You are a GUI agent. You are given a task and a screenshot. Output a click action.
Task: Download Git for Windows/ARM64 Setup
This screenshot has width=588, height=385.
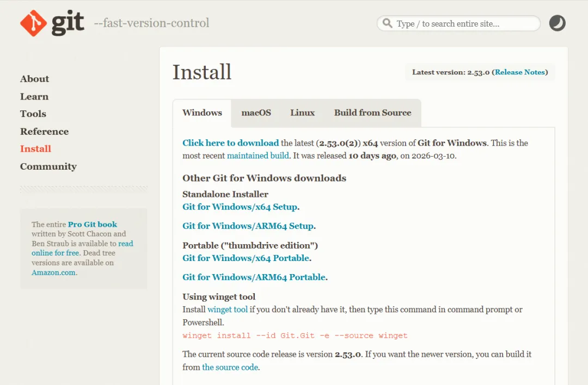tap(249, 226)
